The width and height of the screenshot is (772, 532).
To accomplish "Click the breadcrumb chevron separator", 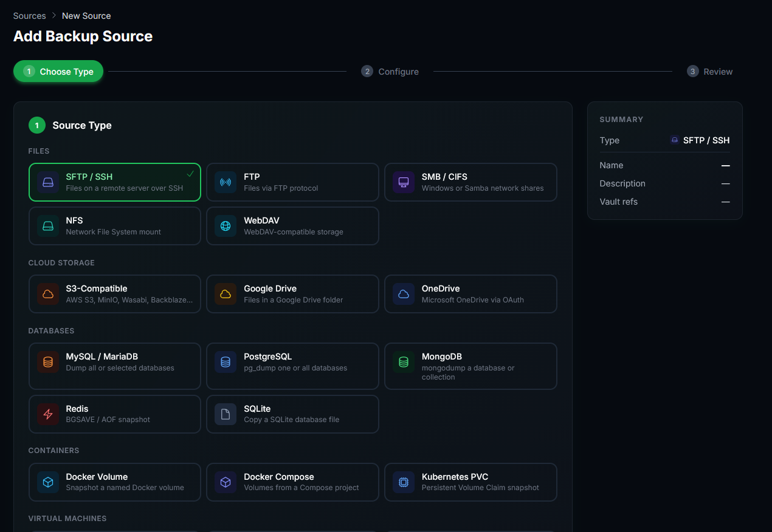I will (54, 16).
